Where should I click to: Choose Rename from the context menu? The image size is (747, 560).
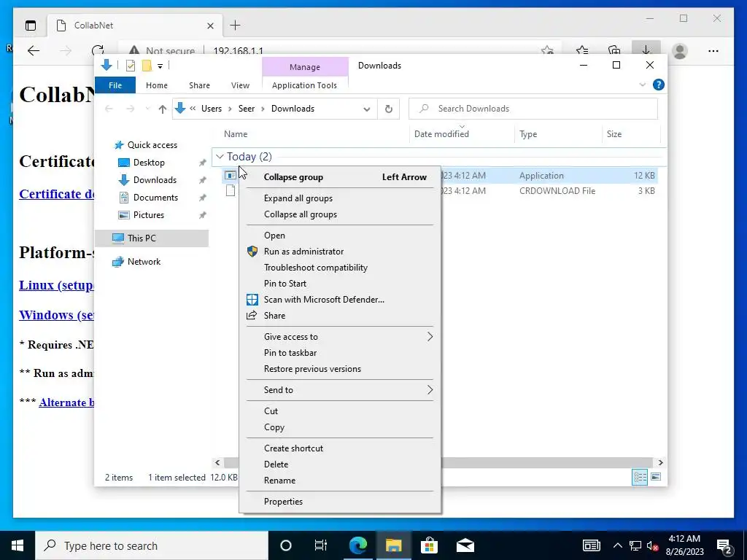[x=279, y=481]
